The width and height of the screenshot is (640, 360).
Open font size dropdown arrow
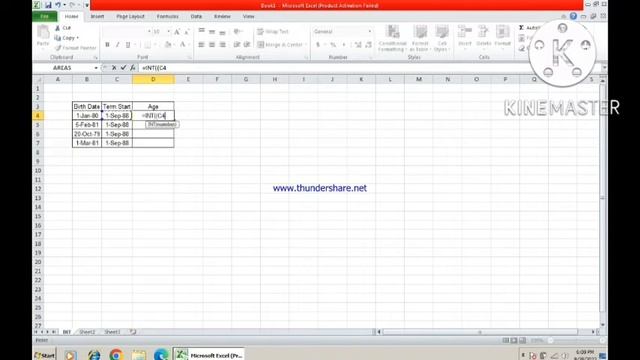(x=169, y=31)
